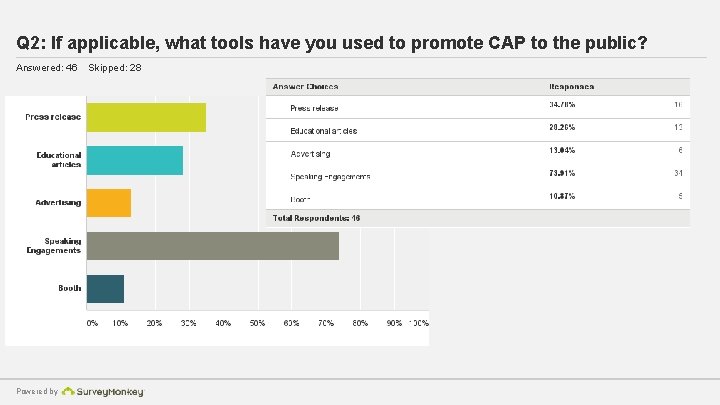Select the yellow-green Press release bar
This screenshot has width=720, height=405.
(x=146, y=117)
